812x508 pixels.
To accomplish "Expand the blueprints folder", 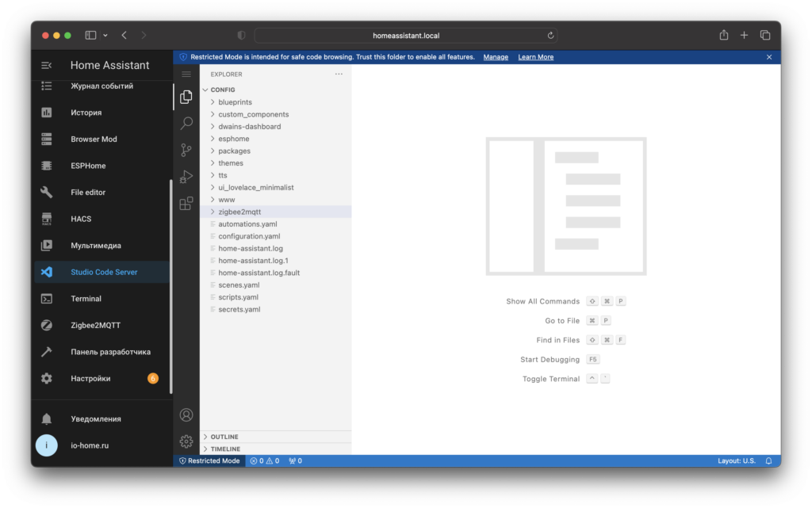I will click(275, 102).
